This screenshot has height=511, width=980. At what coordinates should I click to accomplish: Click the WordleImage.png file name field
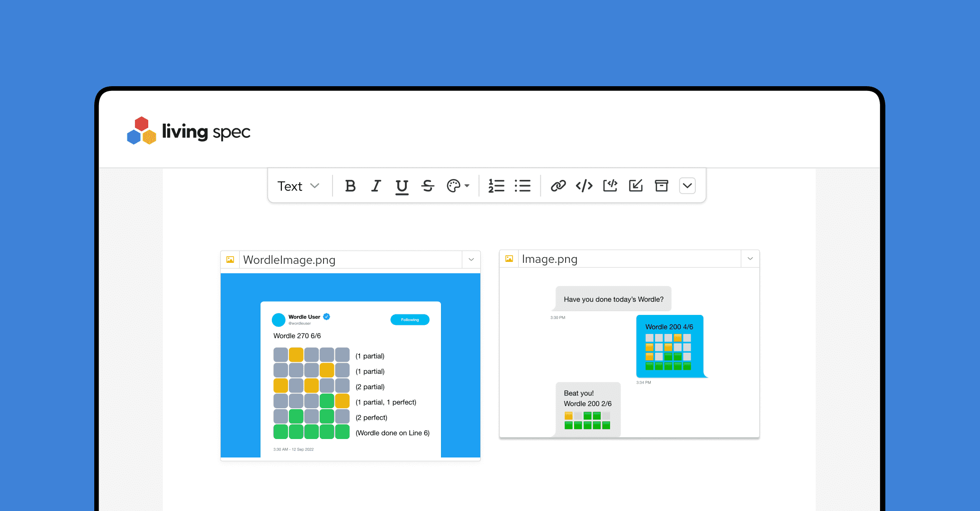351,260
